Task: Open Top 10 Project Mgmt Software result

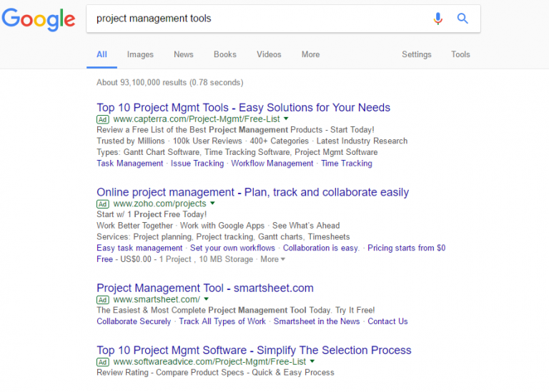Action: (254, 350)
